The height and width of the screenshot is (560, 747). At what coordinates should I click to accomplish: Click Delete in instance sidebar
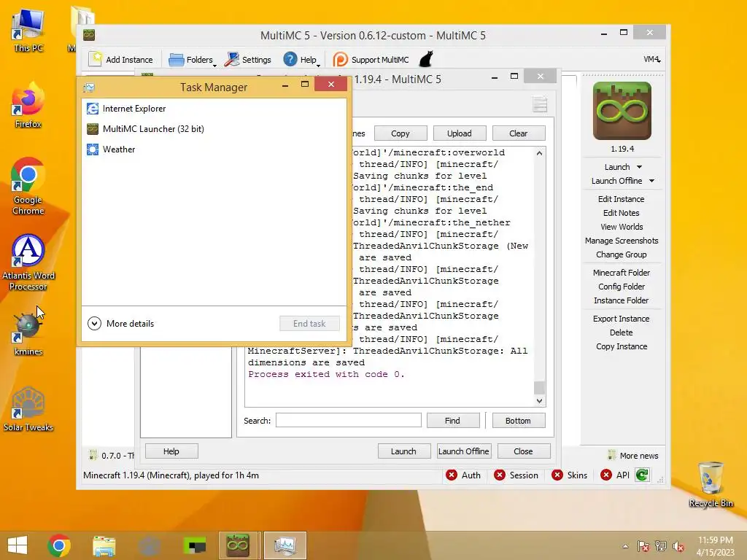(x=622, y=332)
